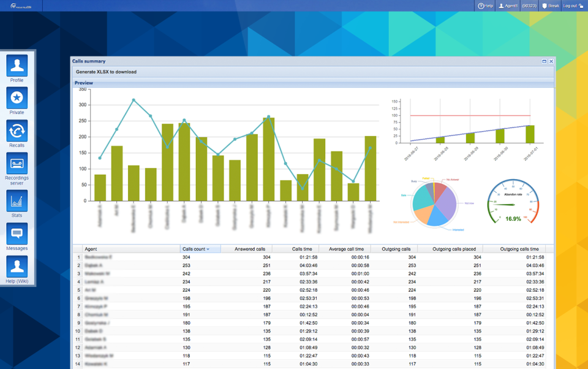Open the Profile panel
This screenshot has height=369, width=588.
(17, 66)
